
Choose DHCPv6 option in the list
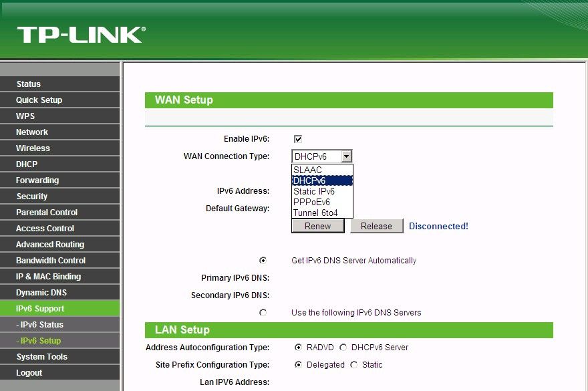(x=322, y=180)
